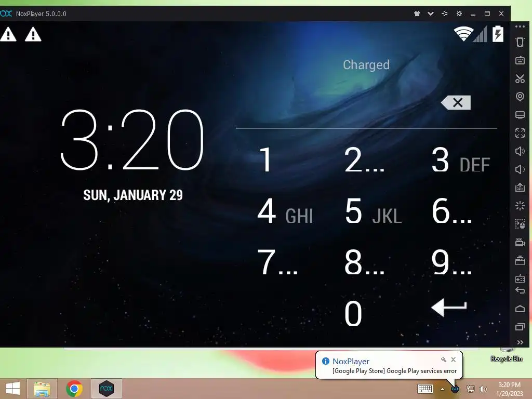Select the Recycle Bin desktop icon

506,354
